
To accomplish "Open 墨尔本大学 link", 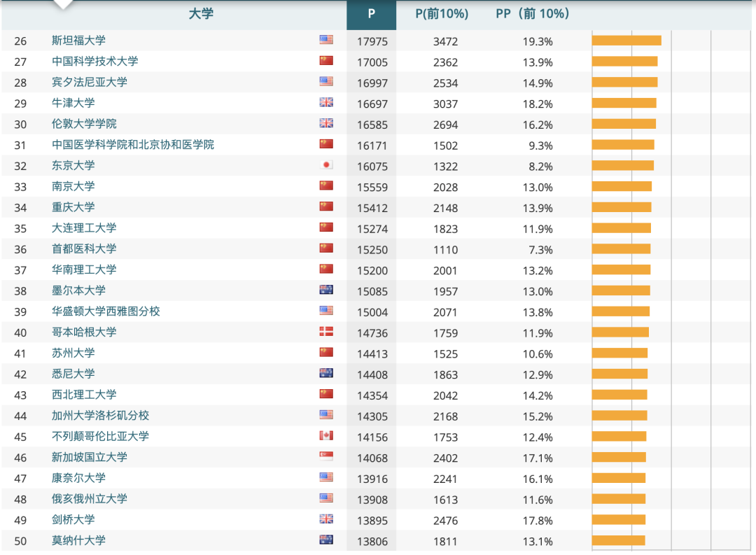I will pyautogui.click(x=78, y=290).
